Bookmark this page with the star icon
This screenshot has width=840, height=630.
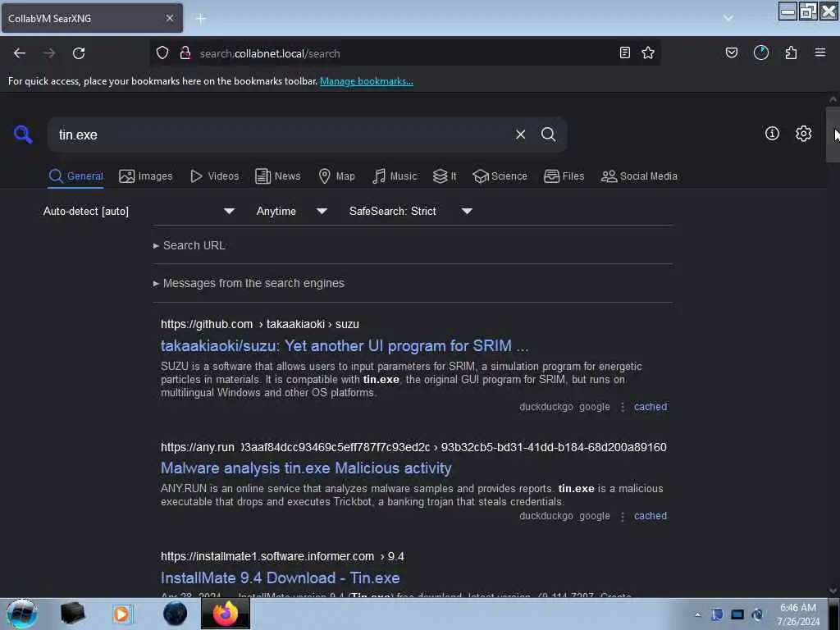click(x=648, y=52)
